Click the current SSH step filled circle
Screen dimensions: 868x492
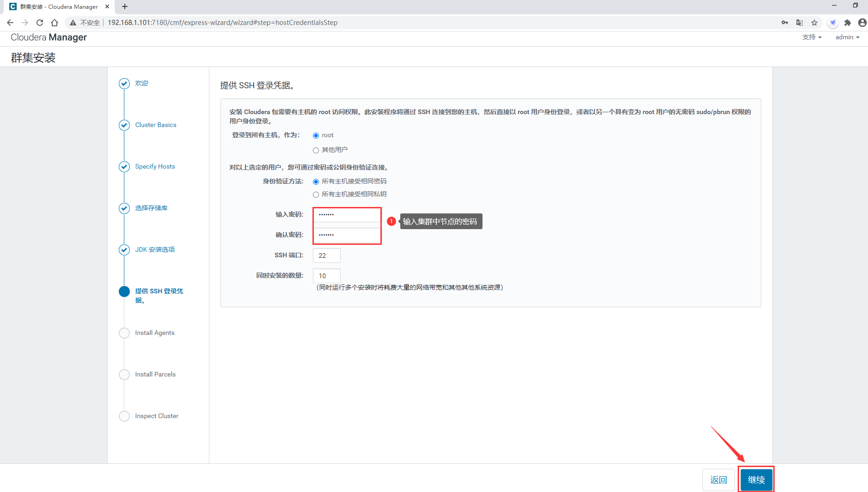tap(124, 292)
